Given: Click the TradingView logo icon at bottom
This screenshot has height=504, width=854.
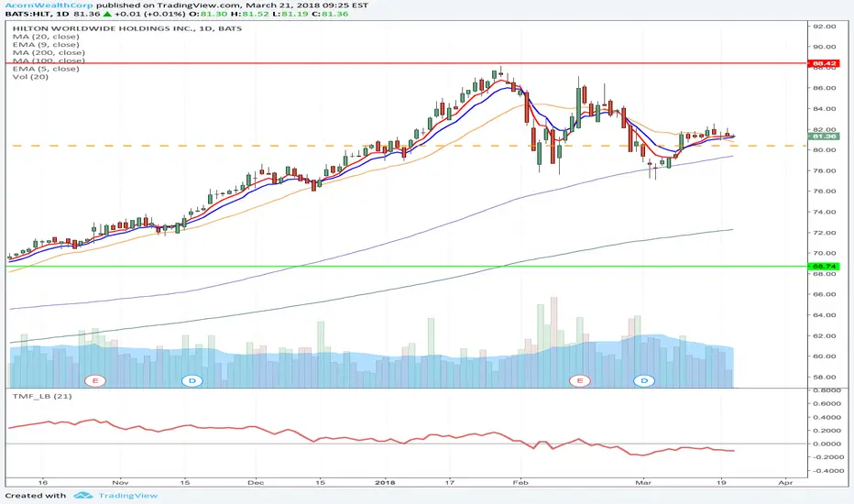Looking at the screenshot, I should [x=83, y=495].
